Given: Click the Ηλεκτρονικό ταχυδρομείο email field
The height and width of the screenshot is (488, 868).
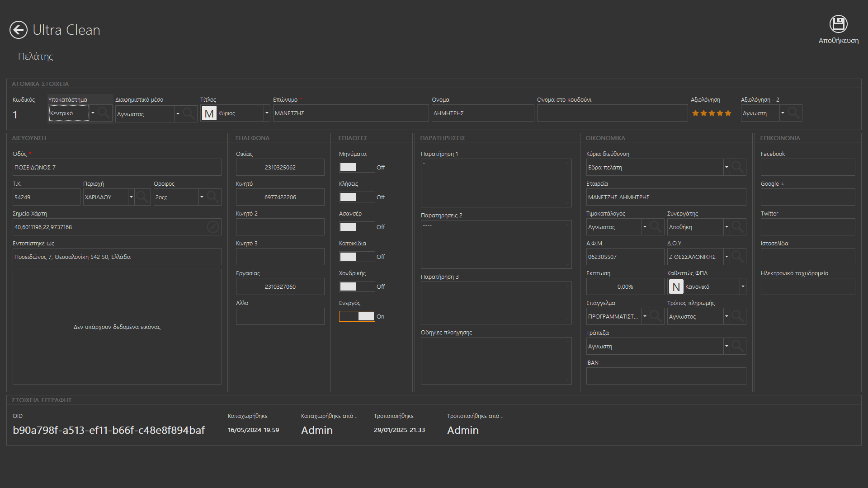Looking at the screenshot, I should pos(807,286).
